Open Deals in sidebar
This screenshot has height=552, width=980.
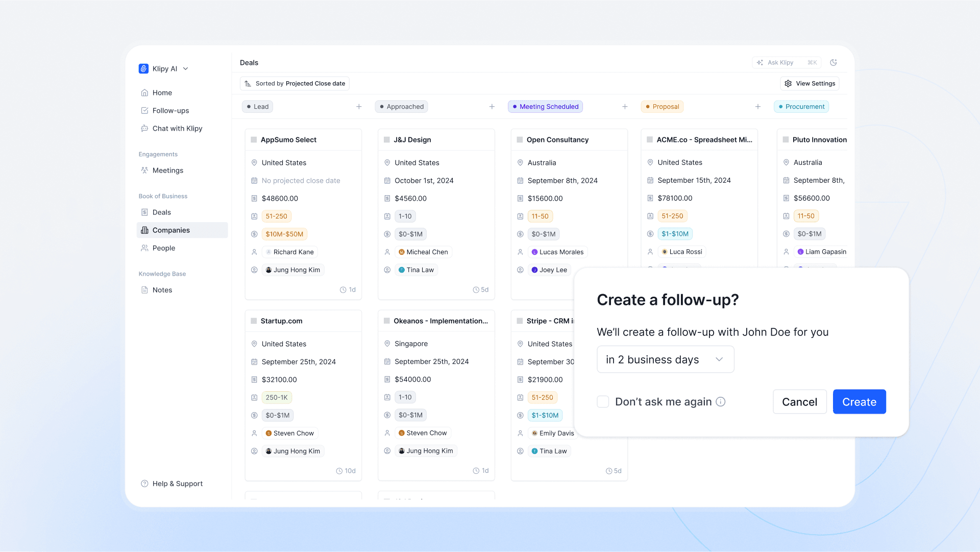[x=161, y=212]
